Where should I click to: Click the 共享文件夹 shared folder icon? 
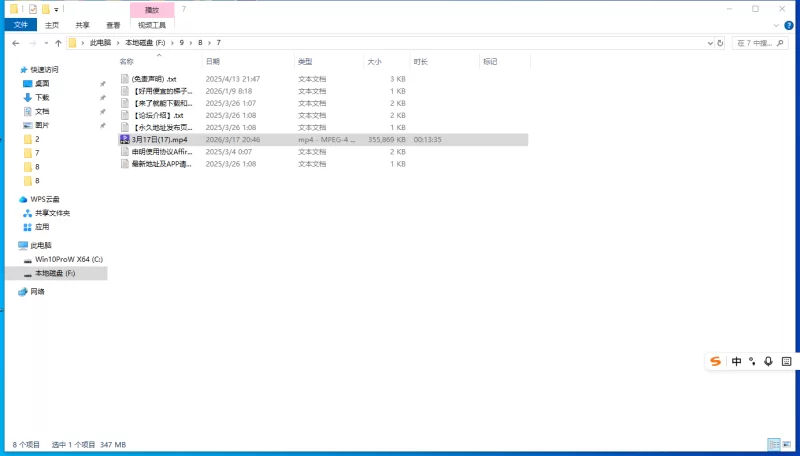point(28,213)
